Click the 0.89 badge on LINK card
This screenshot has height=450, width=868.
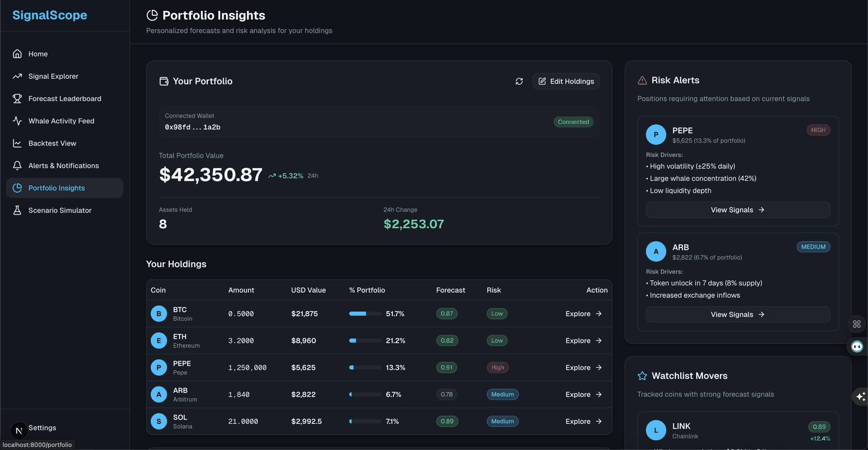click(x=819, y=427)
